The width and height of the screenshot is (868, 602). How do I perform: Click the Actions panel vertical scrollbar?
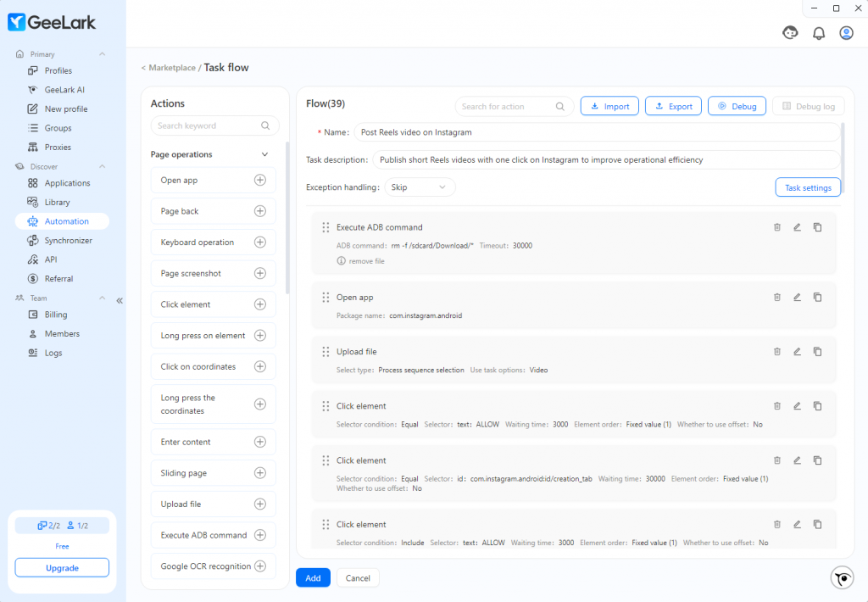pos(287,218)
